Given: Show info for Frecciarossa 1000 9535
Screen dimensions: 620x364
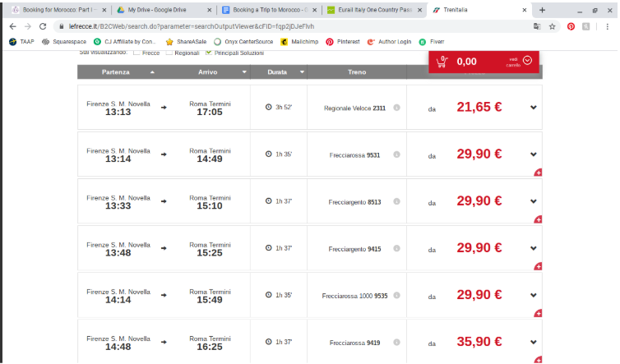Looking at the screenshot, I should tap(396, 295).
